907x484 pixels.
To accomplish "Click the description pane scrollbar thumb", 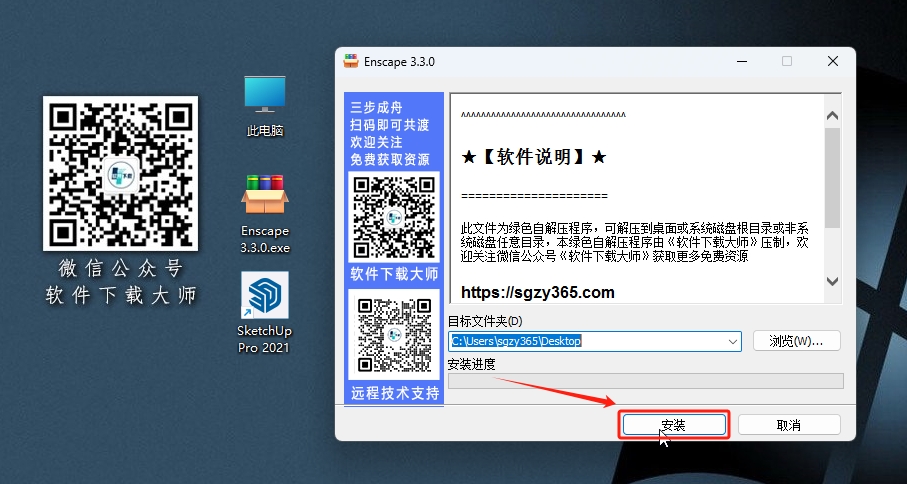I will tap(832, 178).
